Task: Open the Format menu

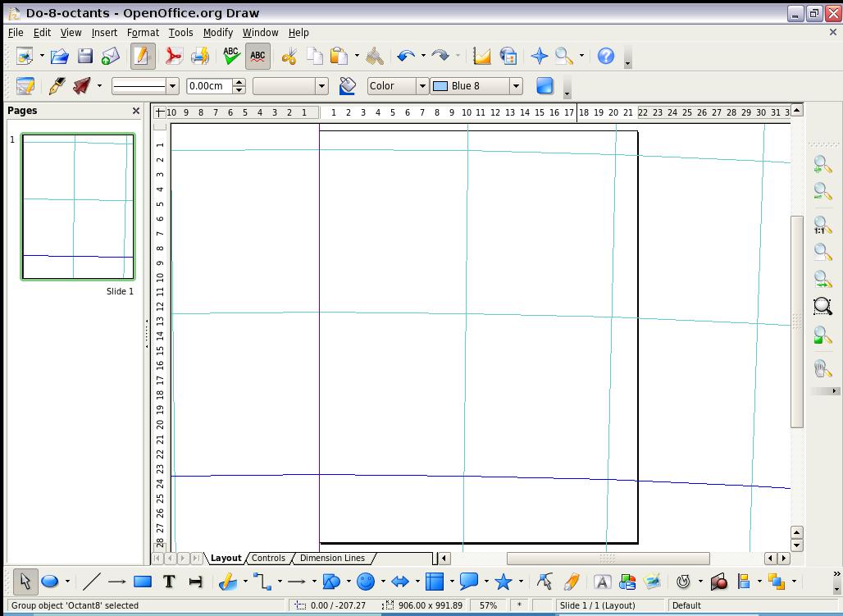Action: pyautogui.click(x=143, y=33)
